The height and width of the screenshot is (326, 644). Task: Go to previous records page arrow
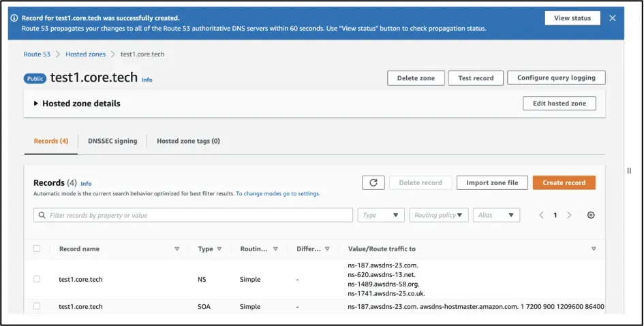tap(541, 215)
